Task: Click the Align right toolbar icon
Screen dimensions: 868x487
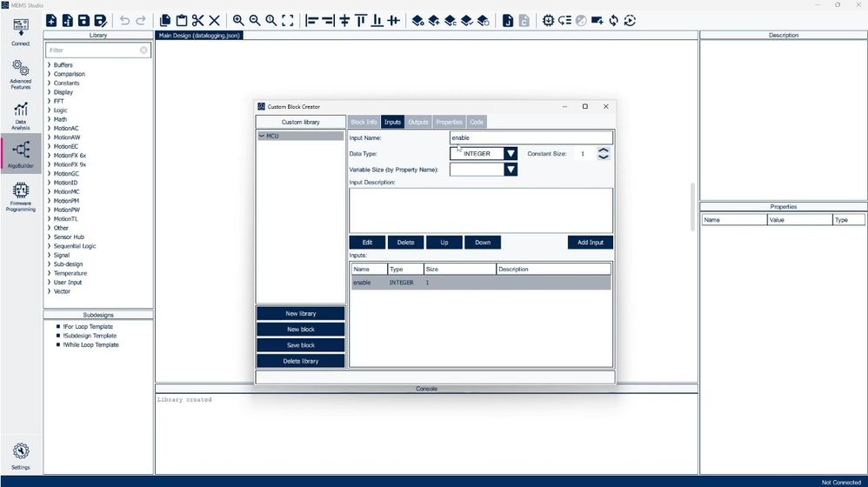Action: 328,21
